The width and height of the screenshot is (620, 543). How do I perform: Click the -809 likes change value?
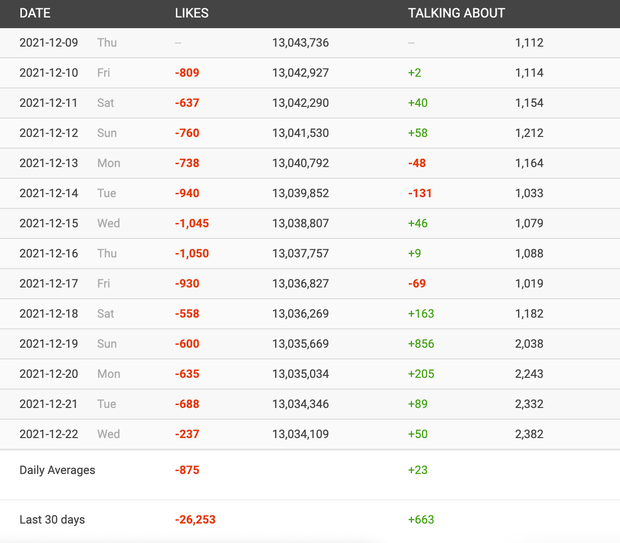click(187, 73)
